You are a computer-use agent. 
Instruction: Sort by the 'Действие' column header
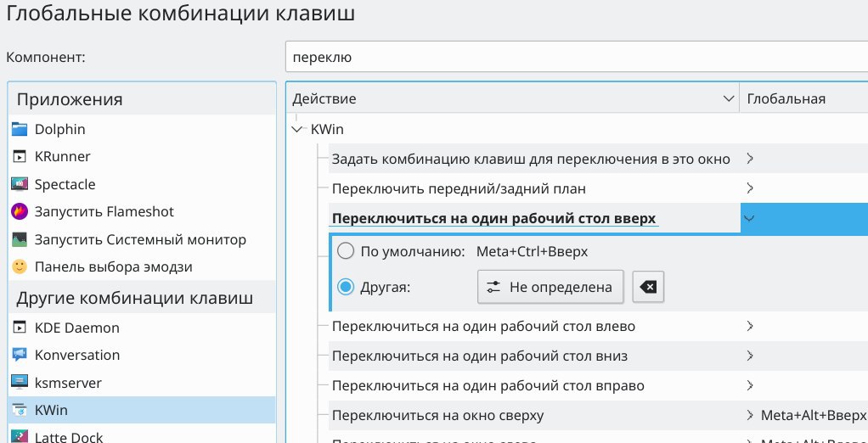tap(513, 99)
